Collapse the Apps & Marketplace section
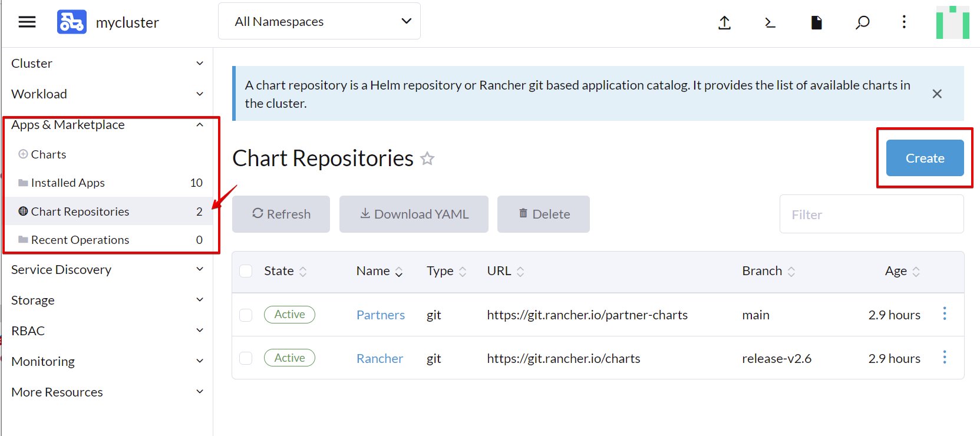The image size is (980, 436). pos(107,125)
